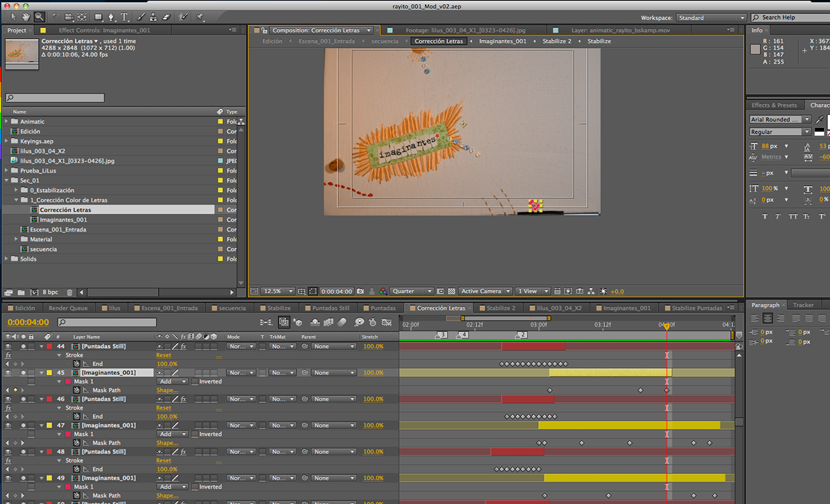The image size is (830, 504).
Task: Expand the Animatic folder in Project panel
Action: click(x=7, y=122)
